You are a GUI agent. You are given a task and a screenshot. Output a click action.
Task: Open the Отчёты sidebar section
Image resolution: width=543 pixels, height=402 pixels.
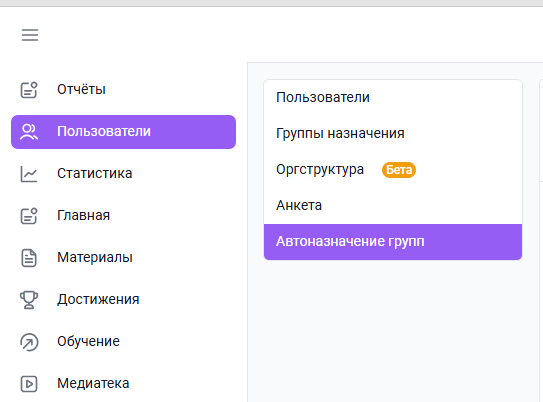(81, 89)
